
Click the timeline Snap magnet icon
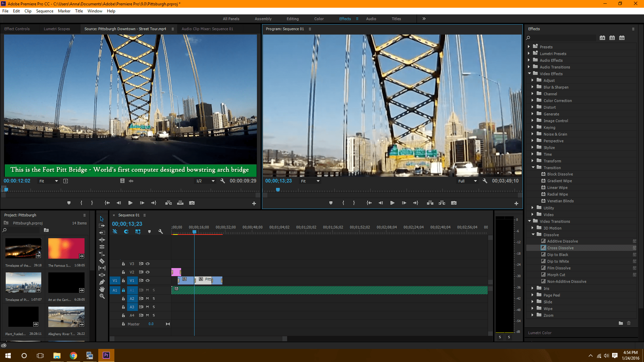(126, 231)
